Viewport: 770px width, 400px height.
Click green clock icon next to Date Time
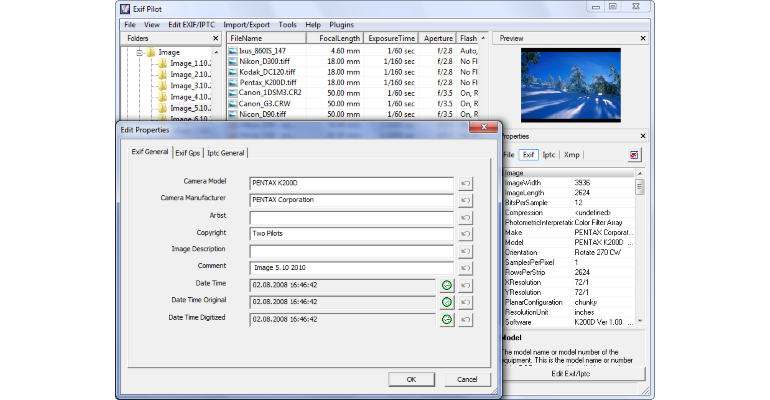tap(446, 285)
